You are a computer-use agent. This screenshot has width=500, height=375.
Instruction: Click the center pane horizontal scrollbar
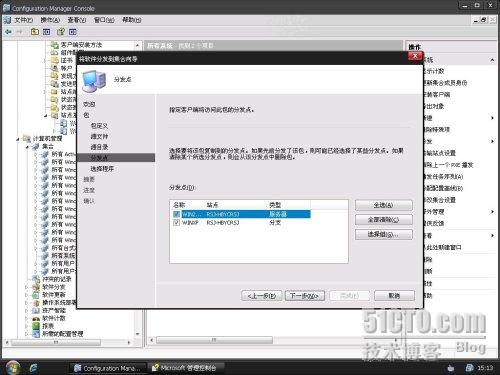point(214,340)
